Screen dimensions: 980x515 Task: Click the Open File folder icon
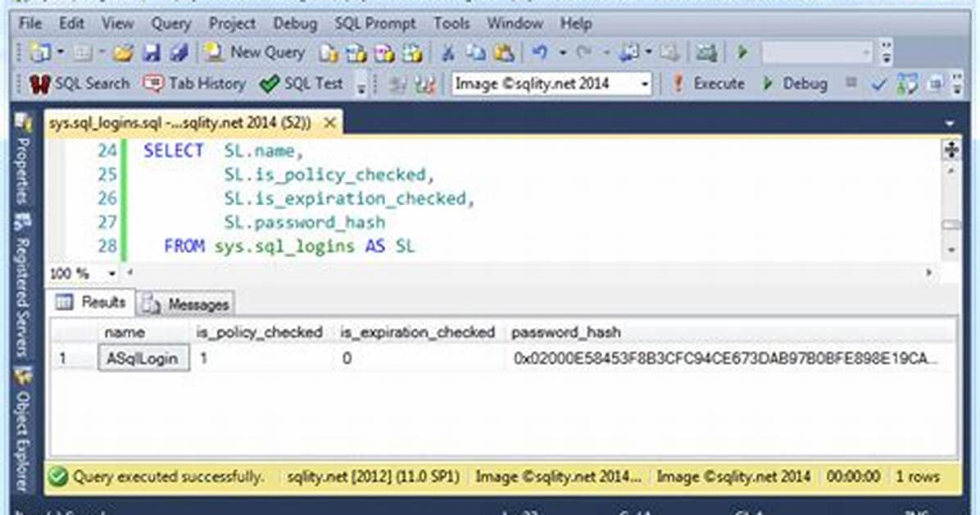pyautogui.click(x=123, y=53)
